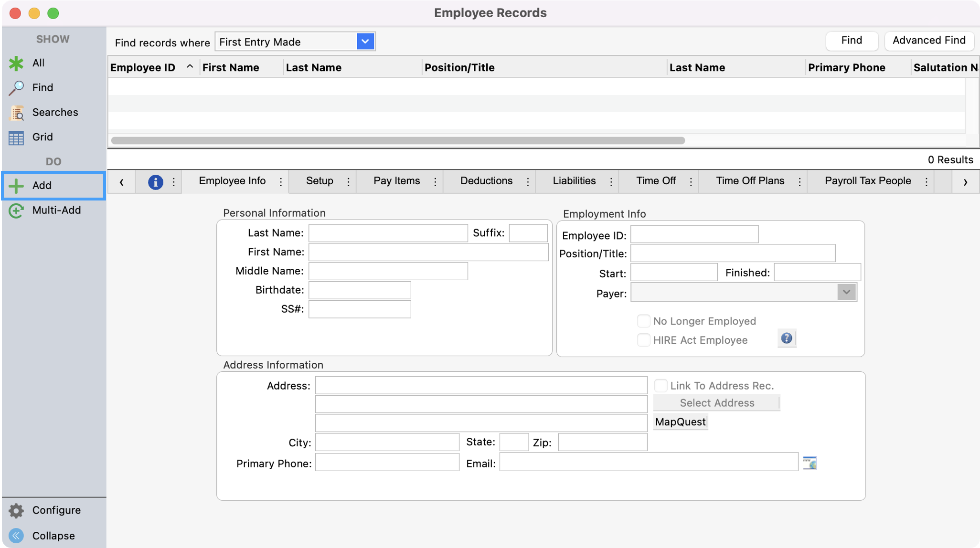Click the email icon next to Email field

pos(810,463)
